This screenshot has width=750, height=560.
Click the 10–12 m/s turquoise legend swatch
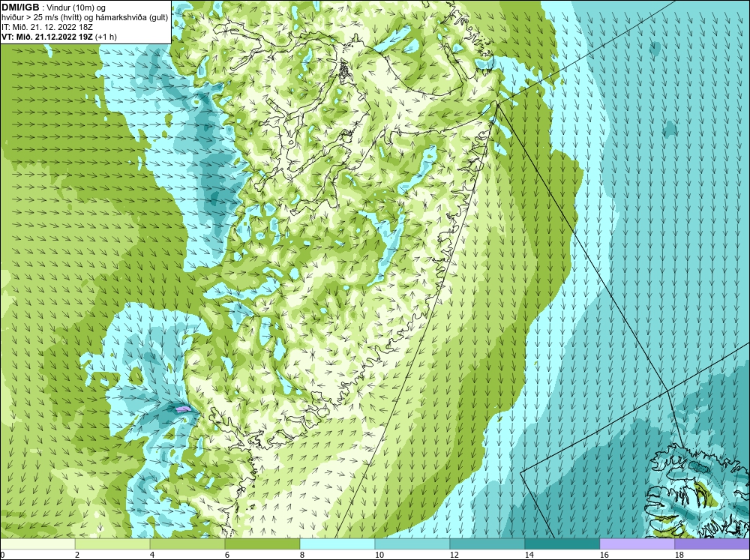[412, 544]
